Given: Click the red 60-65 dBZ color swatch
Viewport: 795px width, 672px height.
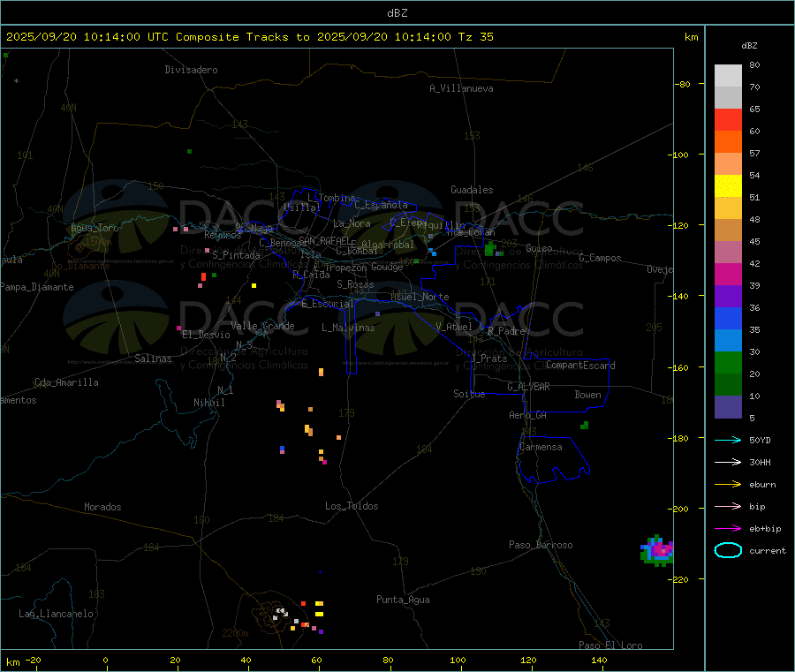Looking at the screenshot, I should tap(728, 119).
